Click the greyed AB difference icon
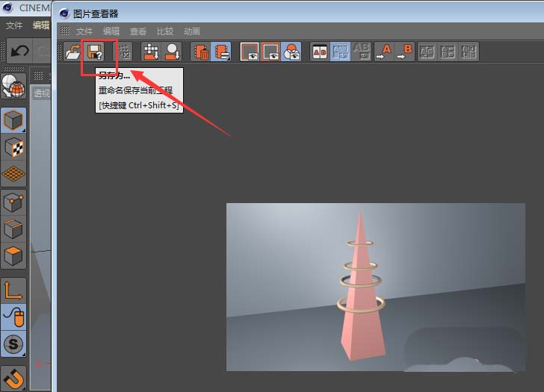Image resolution: width=544 pixels, height=392 pixels. pyautogui.click(x=361, y=52)
